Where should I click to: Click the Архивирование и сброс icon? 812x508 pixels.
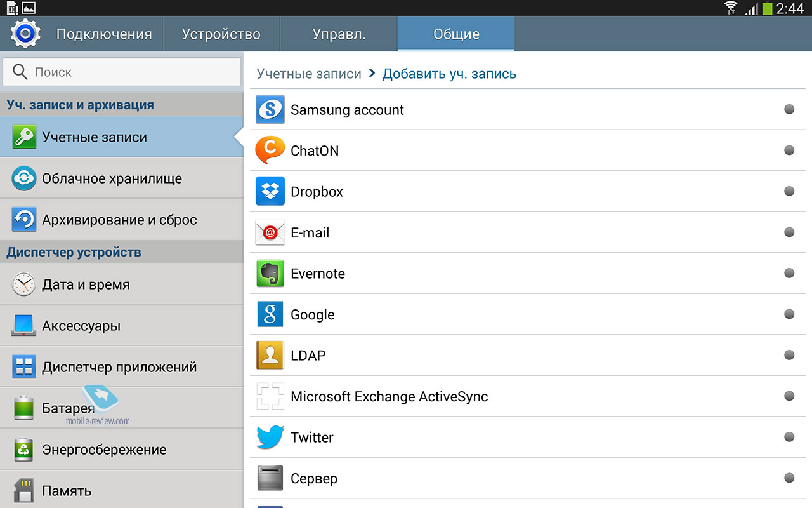[x=24, y=220]
